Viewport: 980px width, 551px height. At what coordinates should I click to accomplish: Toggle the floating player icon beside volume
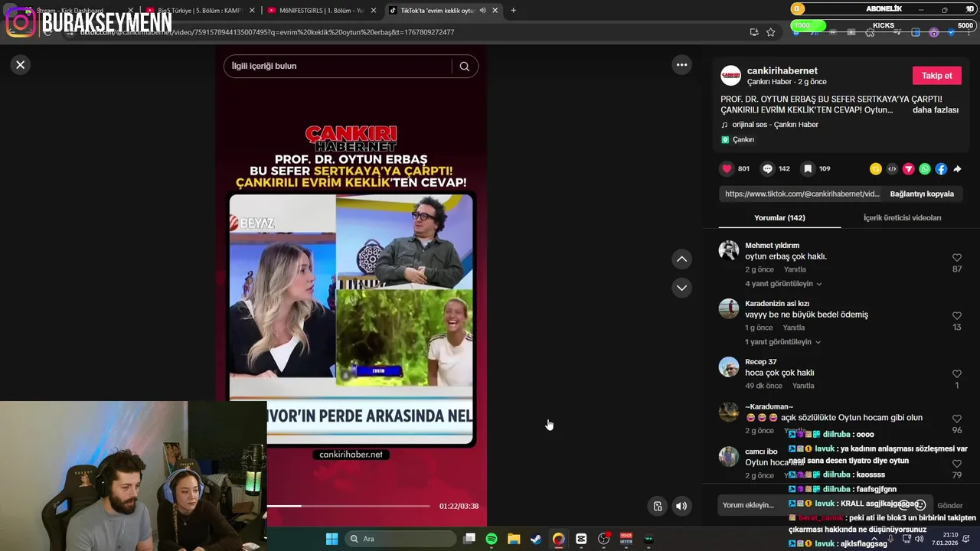coord(657,506)
